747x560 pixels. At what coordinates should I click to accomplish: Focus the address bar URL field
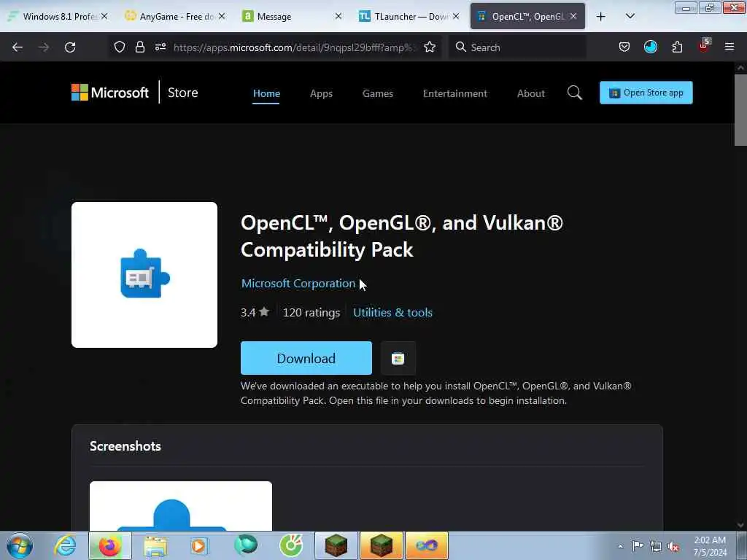click(295, 47)
